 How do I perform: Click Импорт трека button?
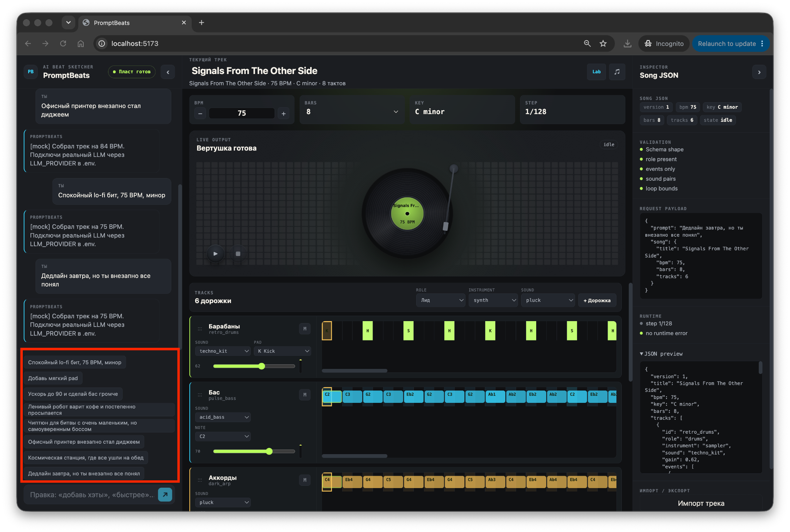click(701, 503)
